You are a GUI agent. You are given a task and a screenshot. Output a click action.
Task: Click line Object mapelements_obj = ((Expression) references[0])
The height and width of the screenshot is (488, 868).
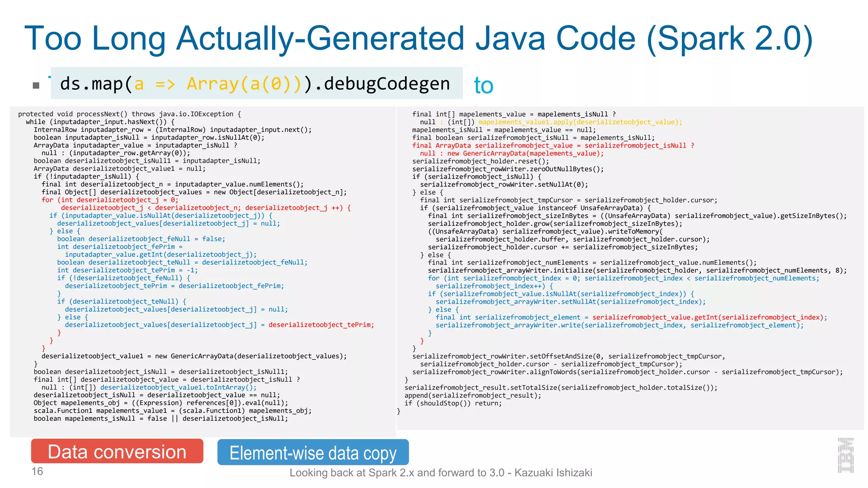pos(161,403)
